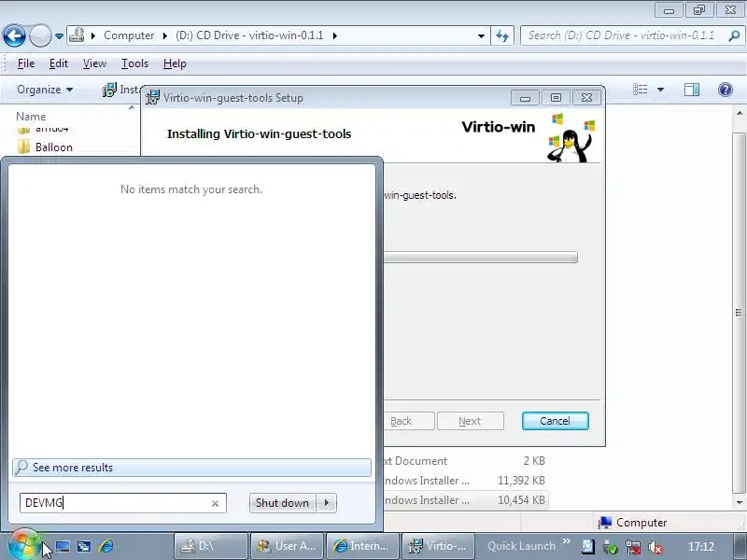Expand the Shut down options arrow

pyautogui.click(x=326, y=503)
